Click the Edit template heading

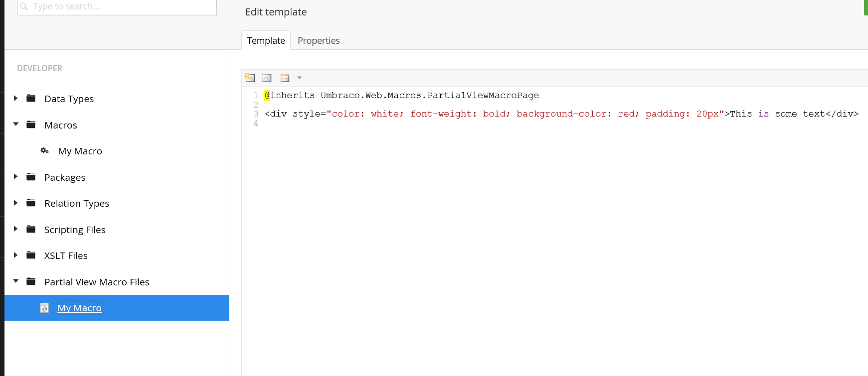click(x=276, y=12)
